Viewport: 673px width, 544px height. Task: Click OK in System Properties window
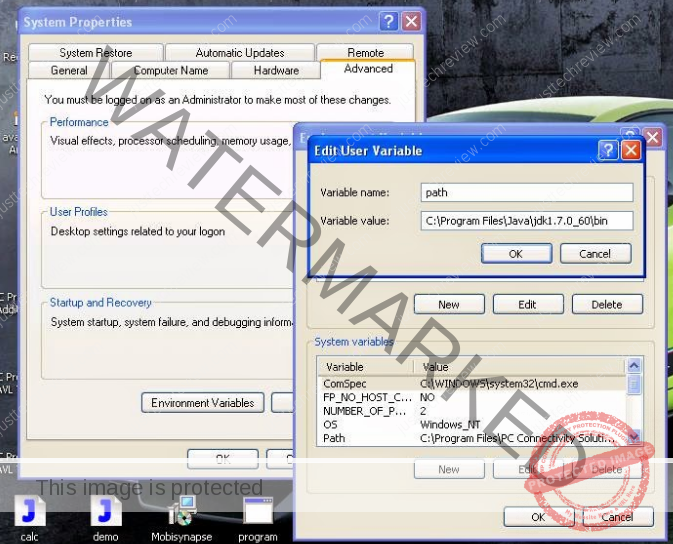223,459
